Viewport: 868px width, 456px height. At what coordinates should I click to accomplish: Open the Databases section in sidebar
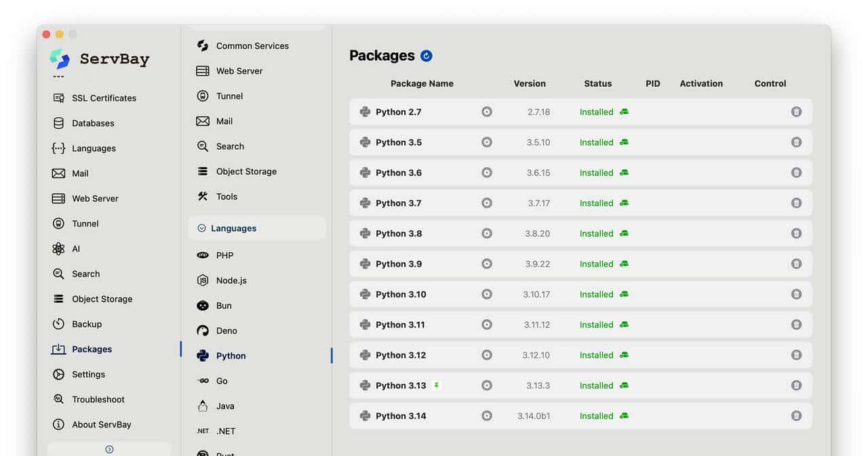click(93, 123)
